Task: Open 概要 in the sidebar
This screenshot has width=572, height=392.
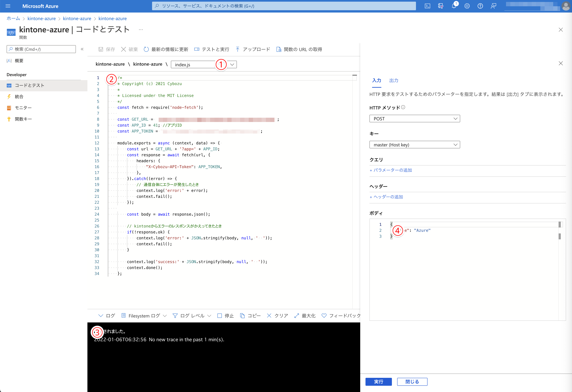Action: pyautogui.click(x=19, y=61)
